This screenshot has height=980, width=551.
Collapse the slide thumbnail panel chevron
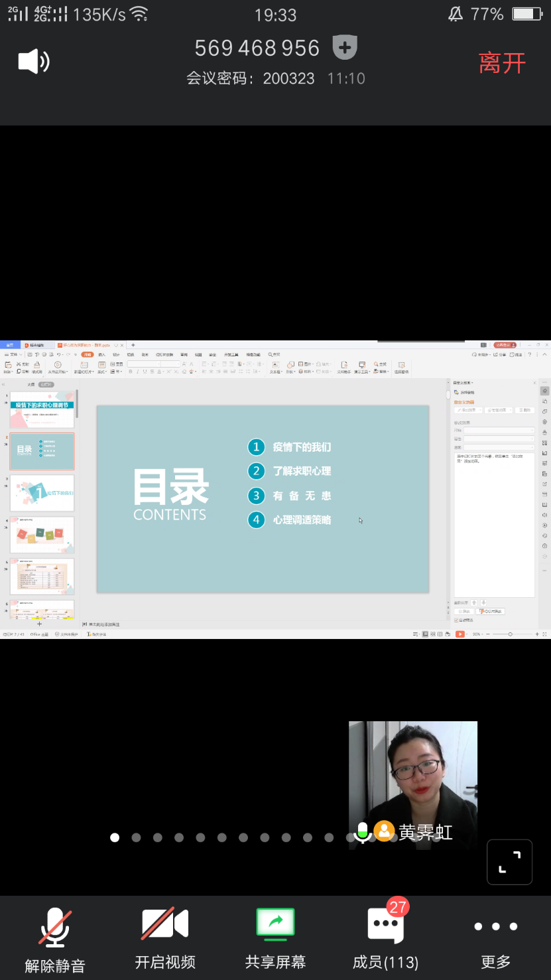coord(4,384)
